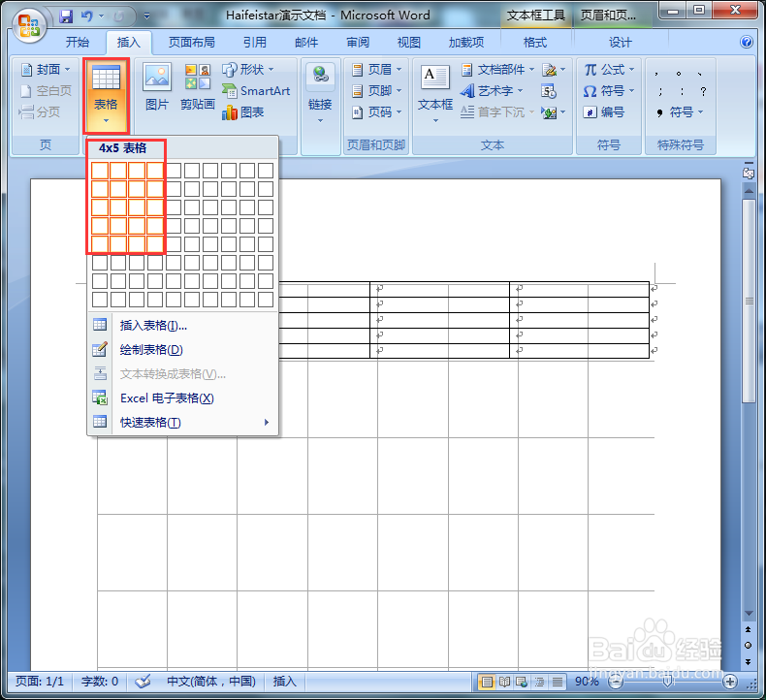Switch to Outline view

(539, 682)
